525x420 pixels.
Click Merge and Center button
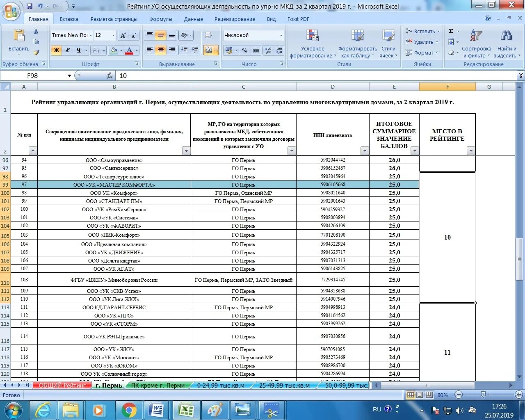pos(209,50)
